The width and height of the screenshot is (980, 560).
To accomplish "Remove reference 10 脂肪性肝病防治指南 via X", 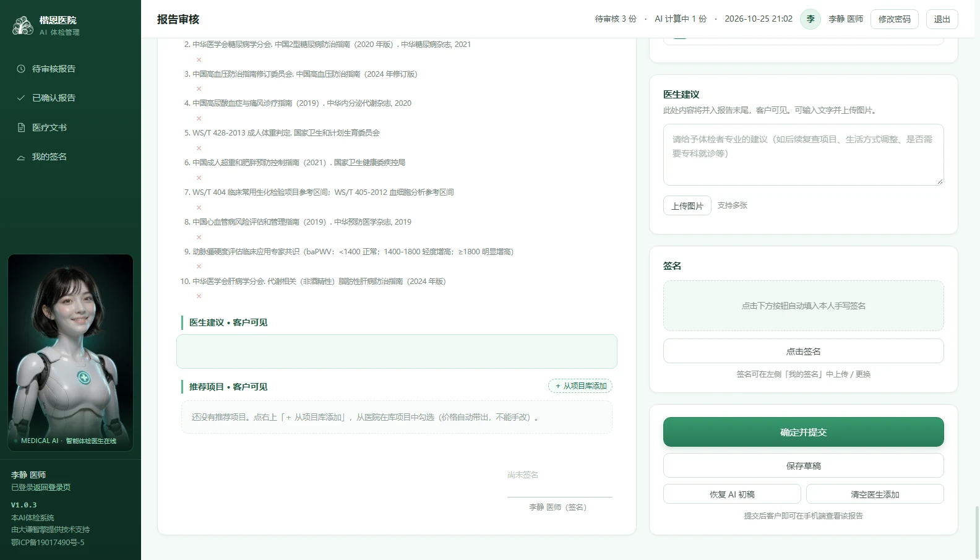I will tap(199, 296).
